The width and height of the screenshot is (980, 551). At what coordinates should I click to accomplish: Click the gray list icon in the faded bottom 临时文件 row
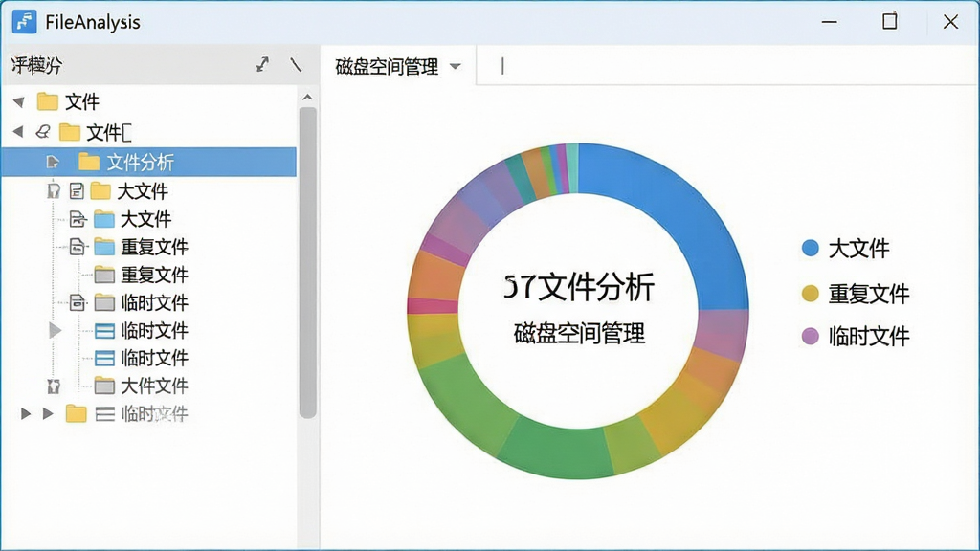(104, 413)
